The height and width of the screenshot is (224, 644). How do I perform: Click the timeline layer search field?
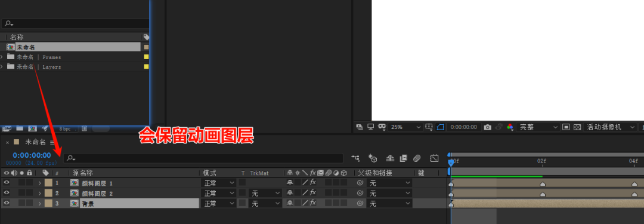[203, 158]
